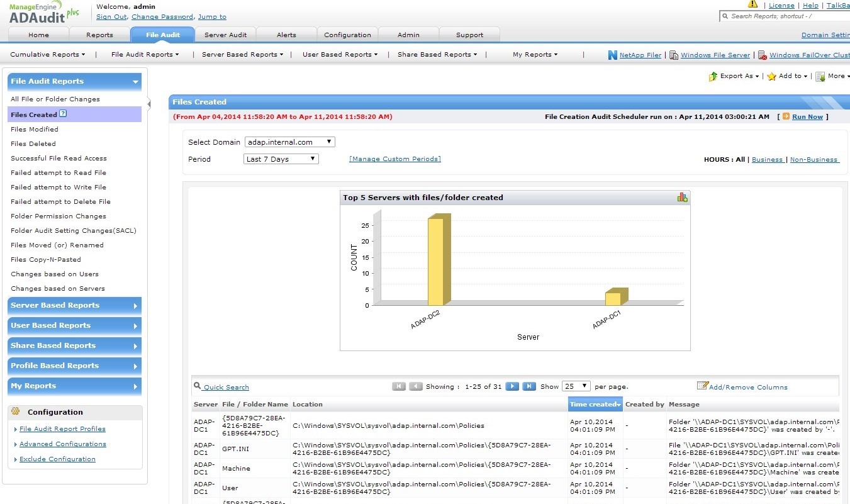Image resolution: width=850 pixels, height=504 pixels.
Task: Go to the first page of results
Action: tap(399, 386)
